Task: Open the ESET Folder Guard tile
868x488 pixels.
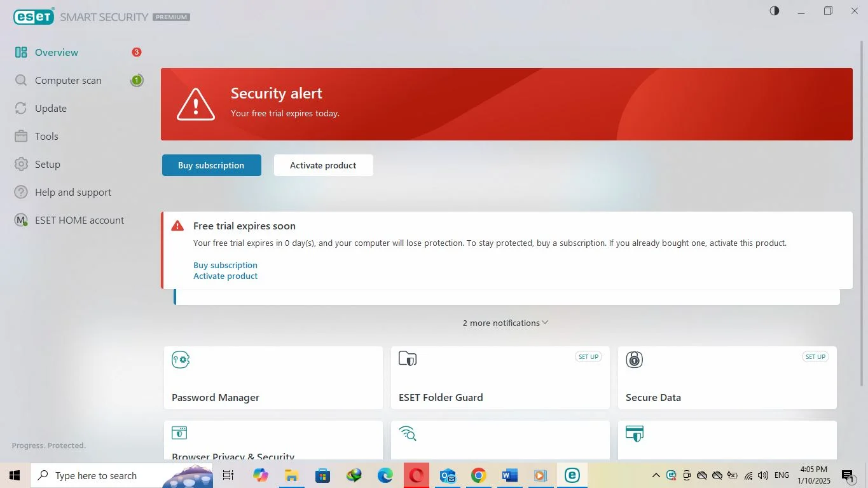Action: click(500, 377)
